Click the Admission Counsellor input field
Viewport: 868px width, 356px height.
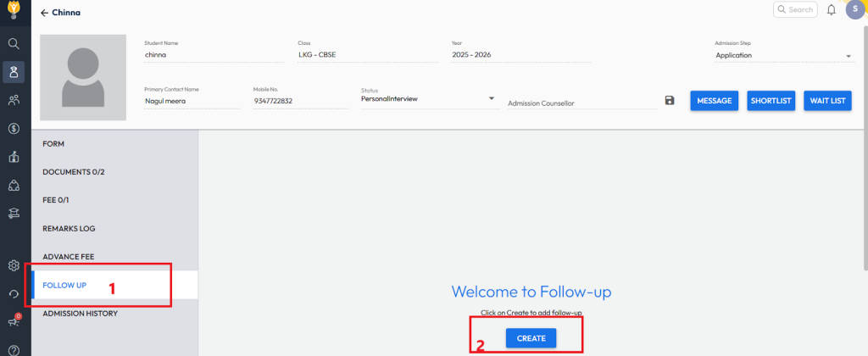(x=581, y=103)
